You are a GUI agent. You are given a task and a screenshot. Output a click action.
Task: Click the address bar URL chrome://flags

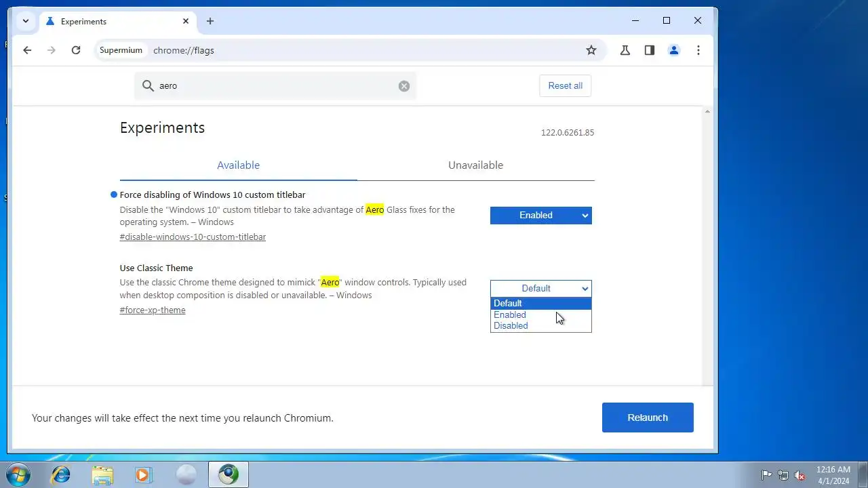pos(184,50)
